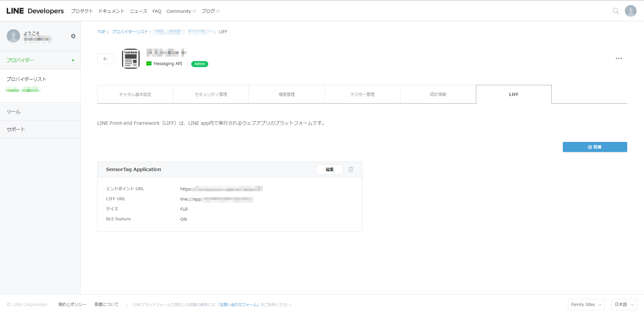Open the 日本語 language dropdown
644x315 pixels.
pyautogui.click(x=624, y=305)
